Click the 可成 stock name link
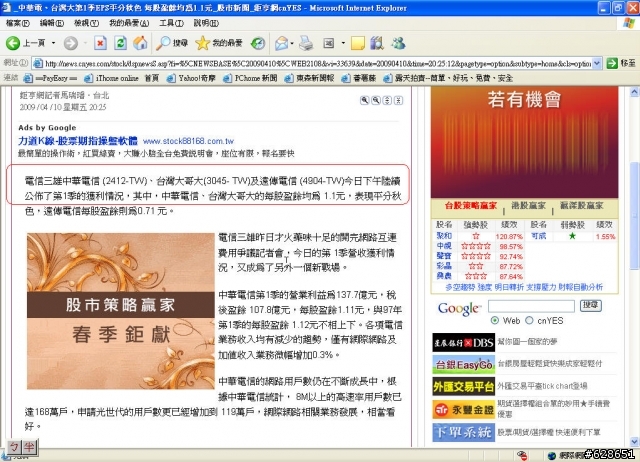This screenshot has height=462, width=640. [538, 236]
